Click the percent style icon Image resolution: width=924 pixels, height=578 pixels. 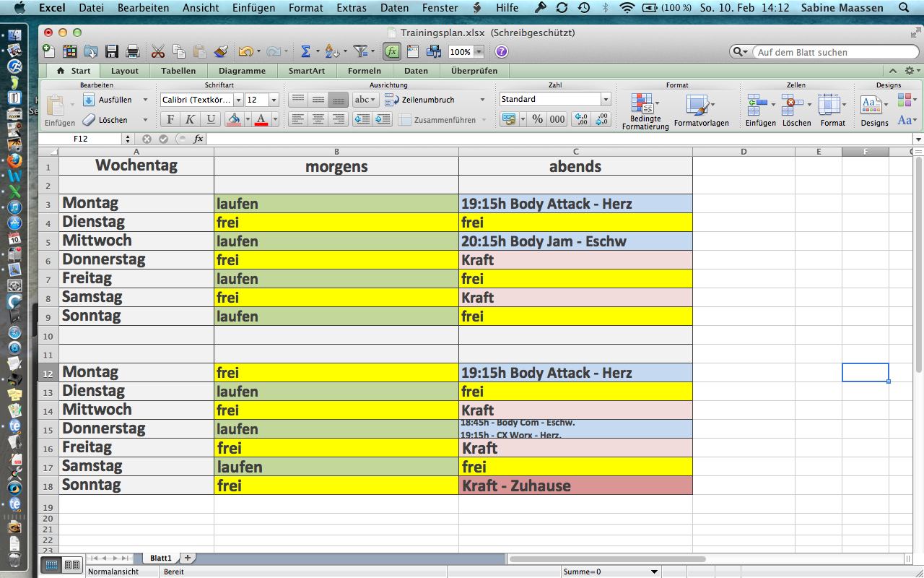click(x=537, y=119)
